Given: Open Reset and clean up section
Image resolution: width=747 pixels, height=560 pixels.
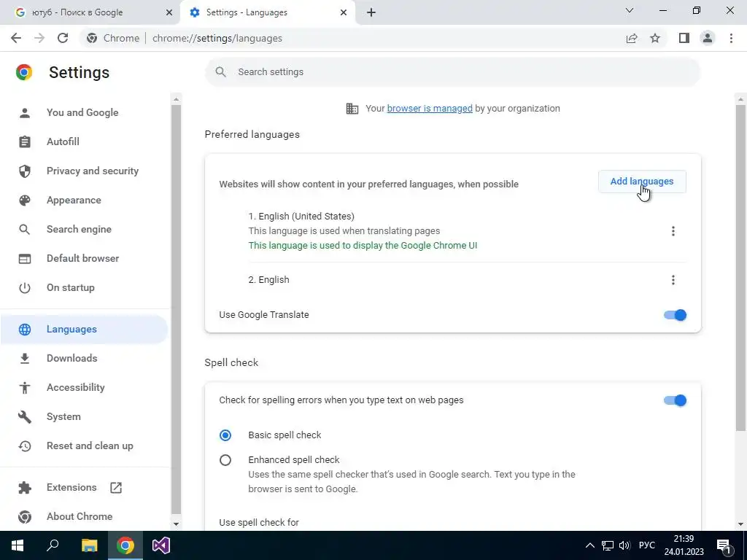Looking at the screenshot, I should coord(84,446).
